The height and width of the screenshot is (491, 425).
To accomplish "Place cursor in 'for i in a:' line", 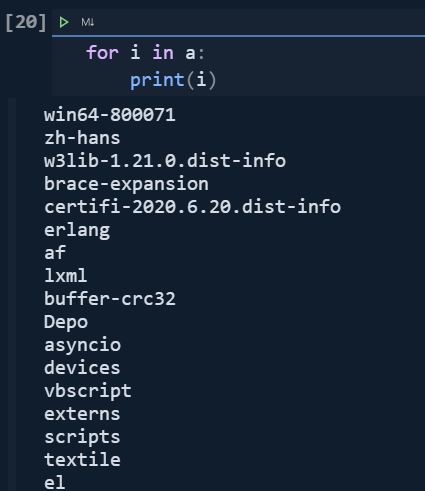I will coord(145,53).
